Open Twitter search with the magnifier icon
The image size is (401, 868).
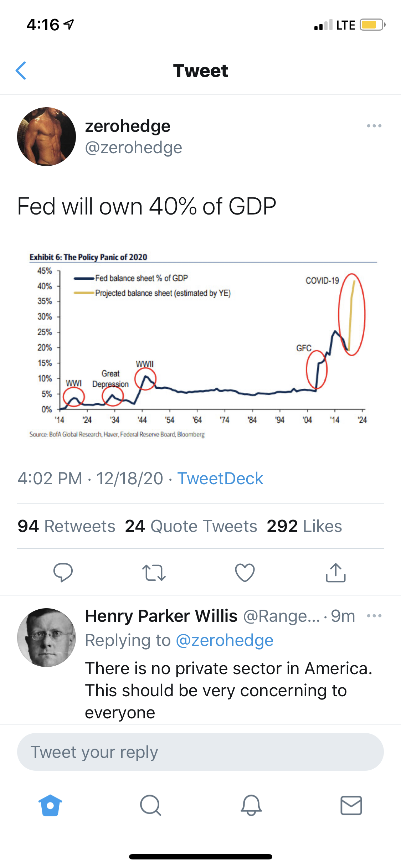(x=150, y=806)
